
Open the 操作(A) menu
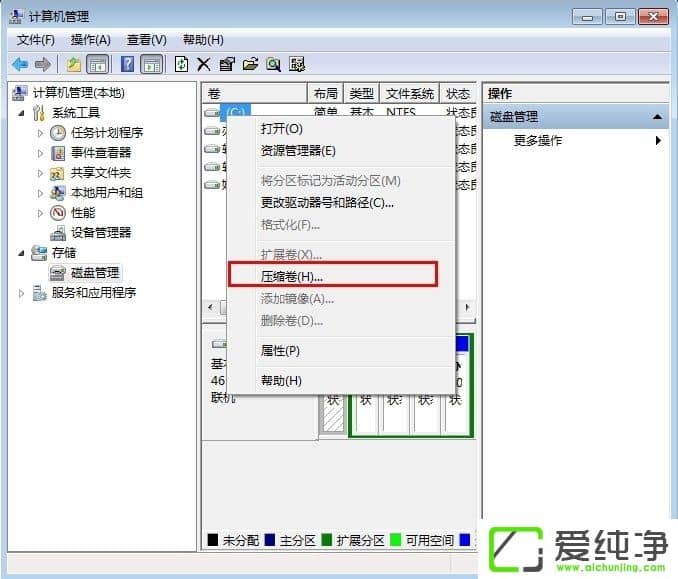point(90,39)
